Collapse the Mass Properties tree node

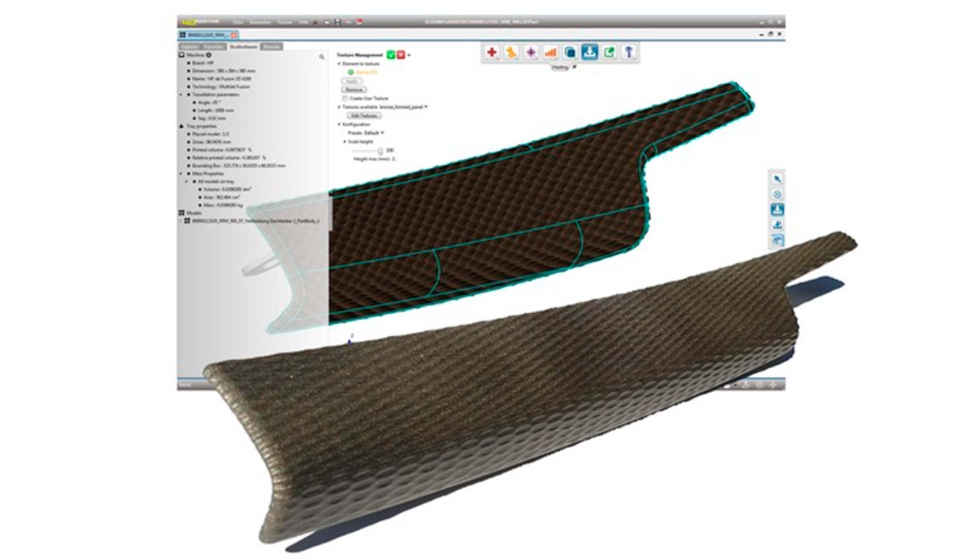click(182, 174)
